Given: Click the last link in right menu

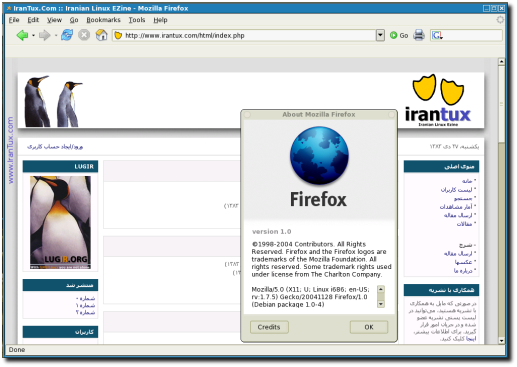Looking at the screenshot, I should click(463, 271).
